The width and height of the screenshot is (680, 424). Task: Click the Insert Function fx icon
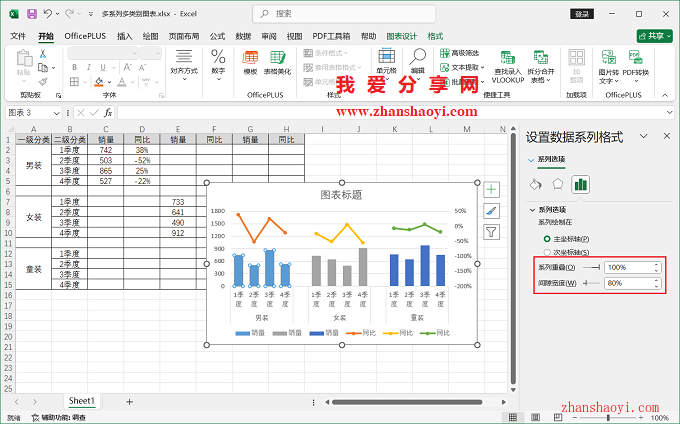click(x=108, y=113)
